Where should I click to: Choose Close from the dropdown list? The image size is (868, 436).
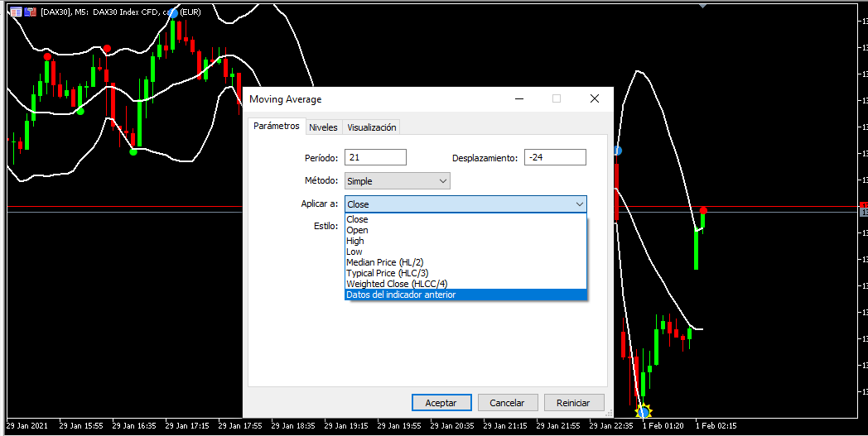pyautogui.click(x=465, y=219)
